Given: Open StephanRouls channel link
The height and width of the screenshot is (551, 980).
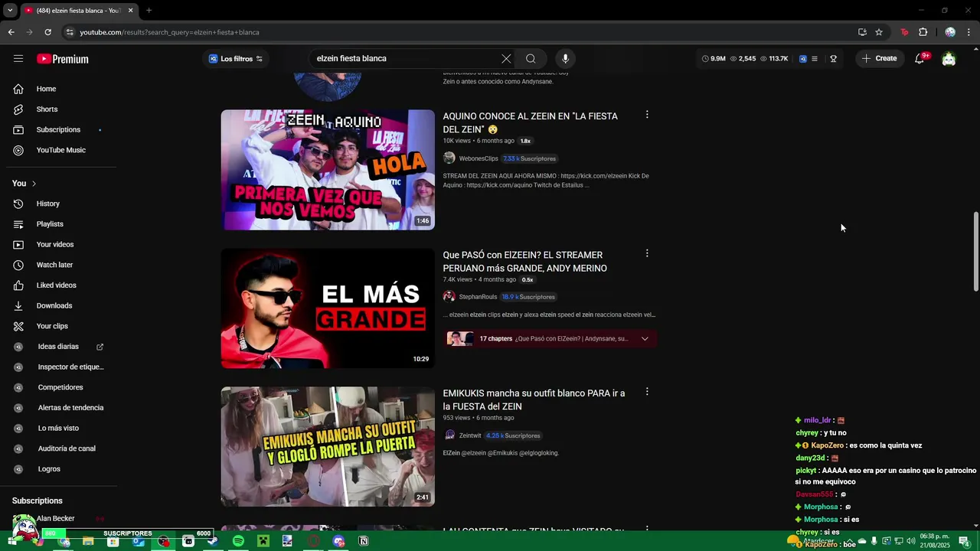Looking at the screenshot, I should click(478, 297).
